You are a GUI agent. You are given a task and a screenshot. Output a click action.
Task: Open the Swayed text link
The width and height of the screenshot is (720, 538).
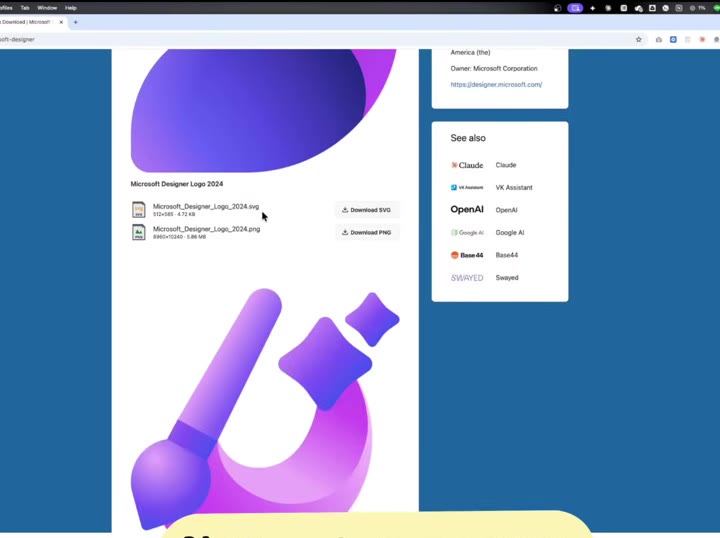pyautogui.click(x=507, y=278)
